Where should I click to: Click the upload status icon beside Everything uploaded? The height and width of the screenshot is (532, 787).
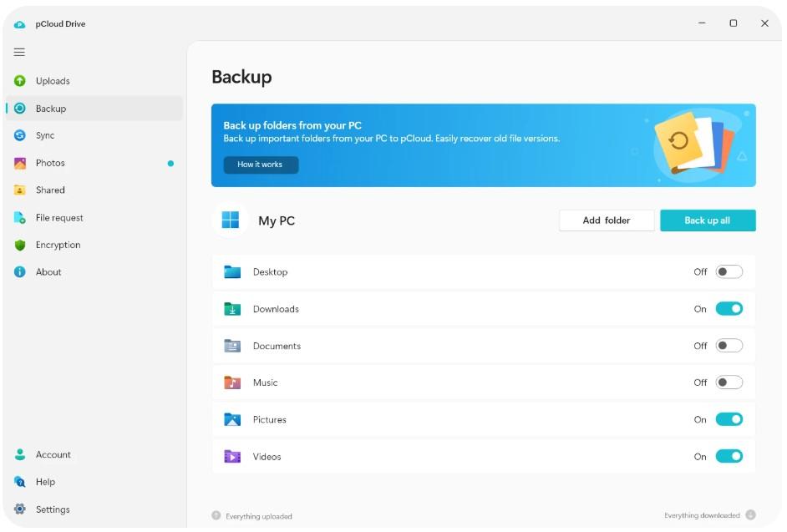[x=216, y=515]
